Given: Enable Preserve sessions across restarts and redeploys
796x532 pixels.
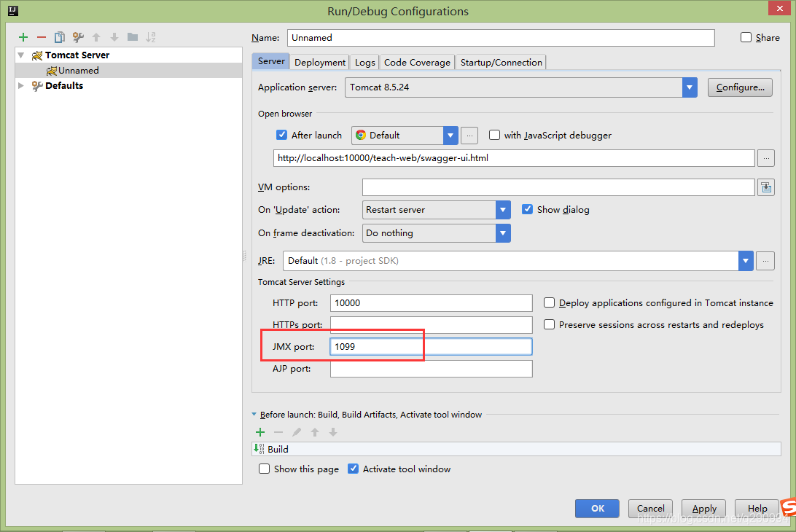Looking at the screenshot, I should tap(549, 324).
